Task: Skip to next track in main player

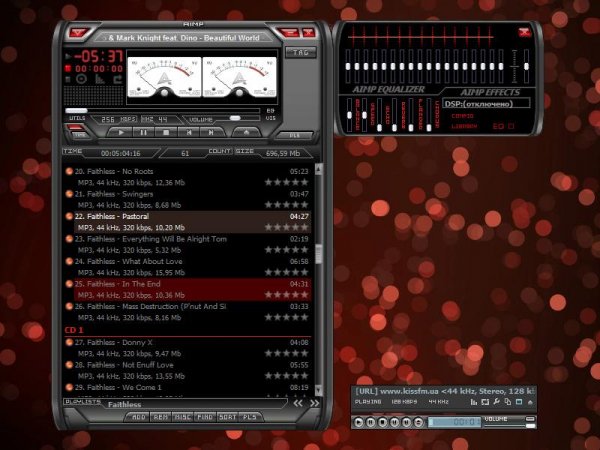Action: tap(211, 132)
